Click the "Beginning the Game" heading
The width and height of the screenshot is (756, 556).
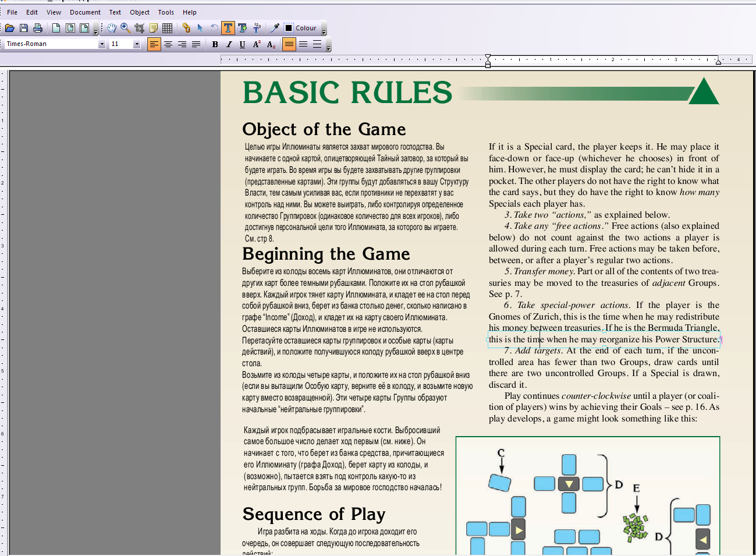point(326,254)
